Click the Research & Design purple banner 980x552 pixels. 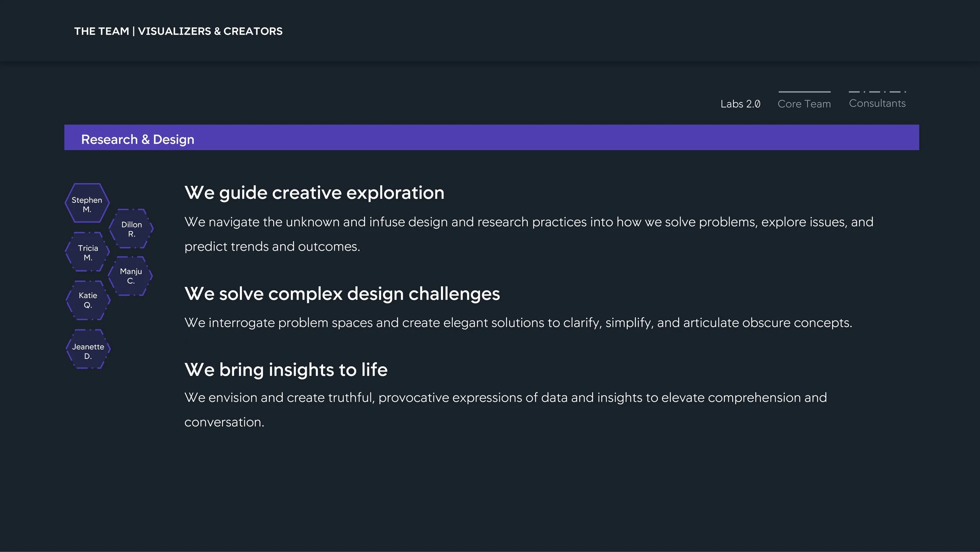[492, 137]
